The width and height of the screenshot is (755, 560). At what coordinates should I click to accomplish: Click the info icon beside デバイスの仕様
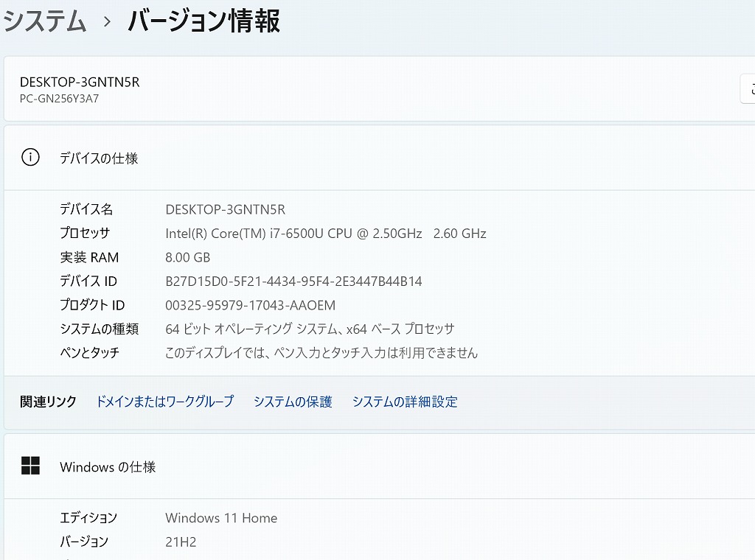pyautogui.click(x=30, y=158)
